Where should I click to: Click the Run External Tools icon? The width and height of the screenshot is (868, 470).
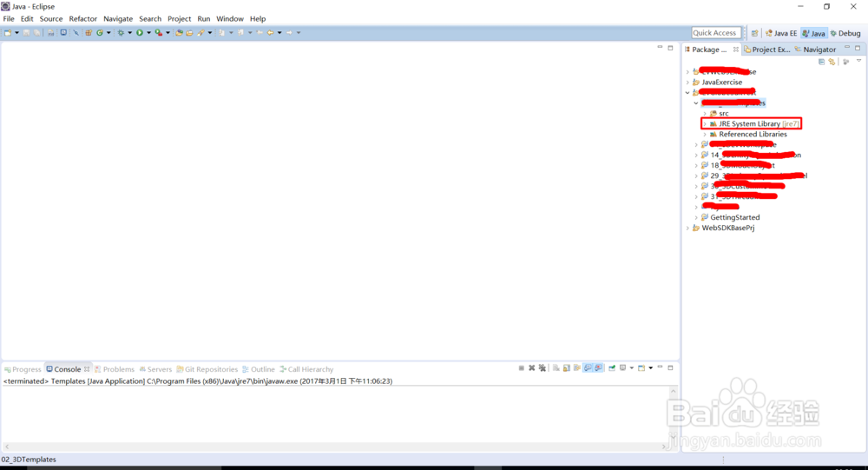tap(159, 33)
